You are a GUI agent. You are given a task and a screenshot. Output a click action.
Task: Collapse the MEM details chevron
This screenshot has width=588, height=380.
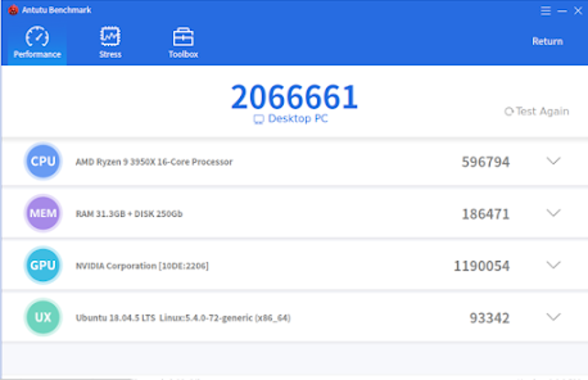coord(552,213)
